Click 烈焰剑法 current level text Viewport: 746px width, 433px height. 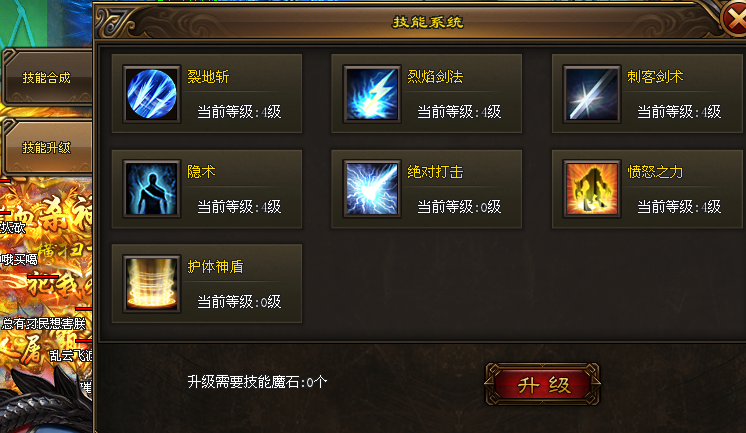coord(459,112)
